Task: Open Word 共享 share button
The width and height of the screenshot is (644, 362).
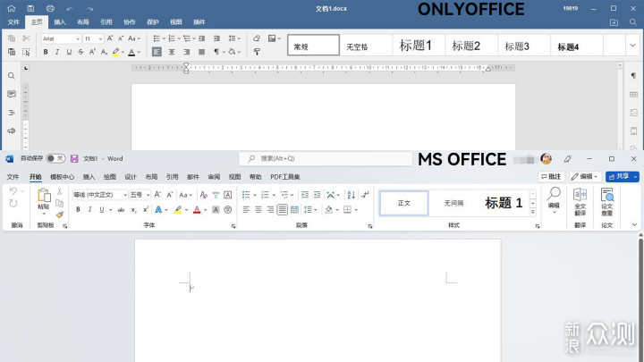Action: (622, 176)
